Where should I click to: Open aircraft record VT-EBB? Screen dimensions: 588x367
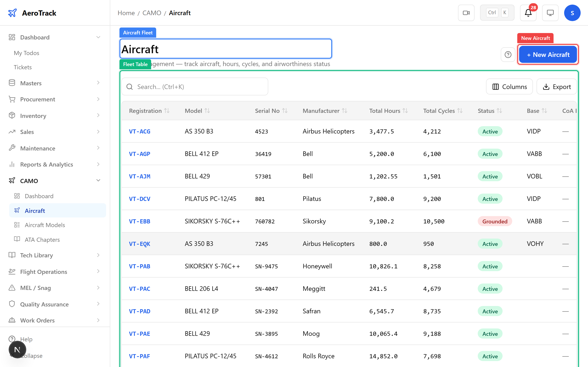139,221
